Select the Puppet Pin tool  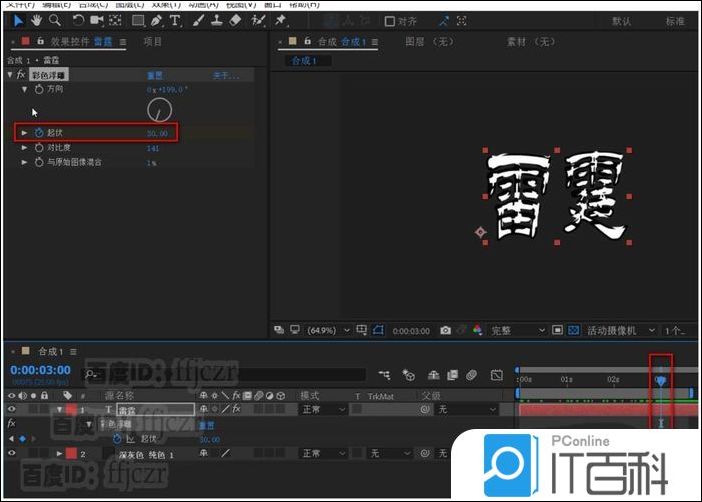pyautogui.click(x=281, y=20)
